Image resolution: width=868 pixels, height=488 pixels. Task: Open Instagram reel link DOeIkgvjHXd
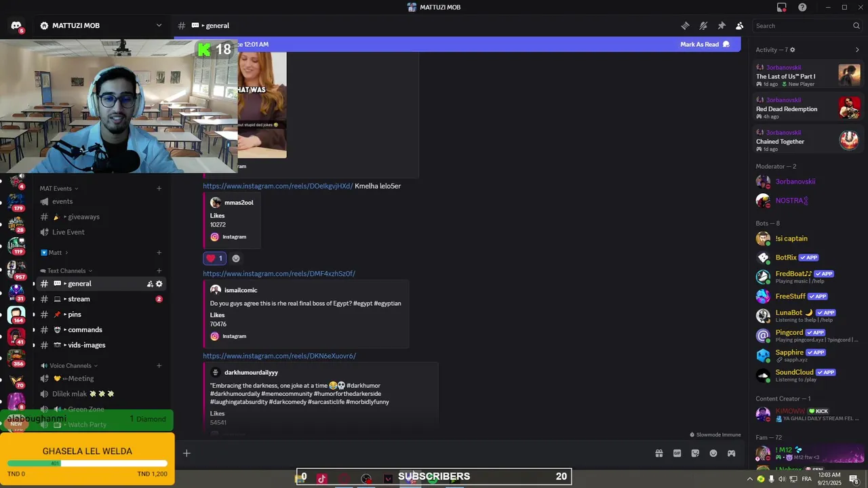tap(278, 186)
